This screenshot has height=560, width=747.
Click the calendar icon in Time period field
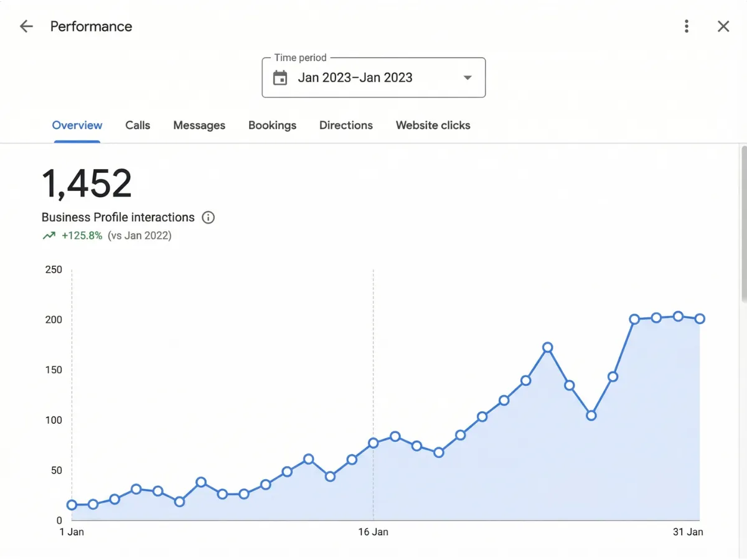(x=280, y=77)
